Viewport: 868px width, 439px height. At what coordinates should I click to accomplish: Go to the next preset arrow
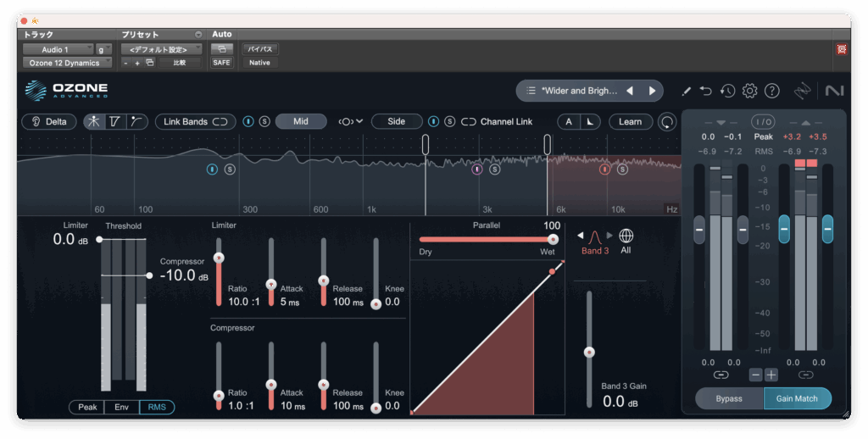point(652,91)
